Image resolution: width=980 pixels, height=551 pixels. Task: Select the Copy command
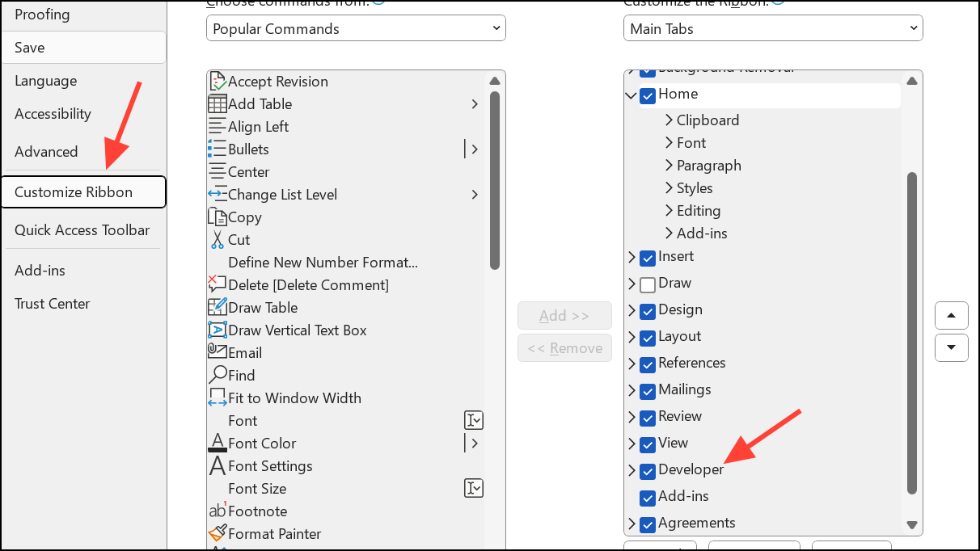click(243, 217)
